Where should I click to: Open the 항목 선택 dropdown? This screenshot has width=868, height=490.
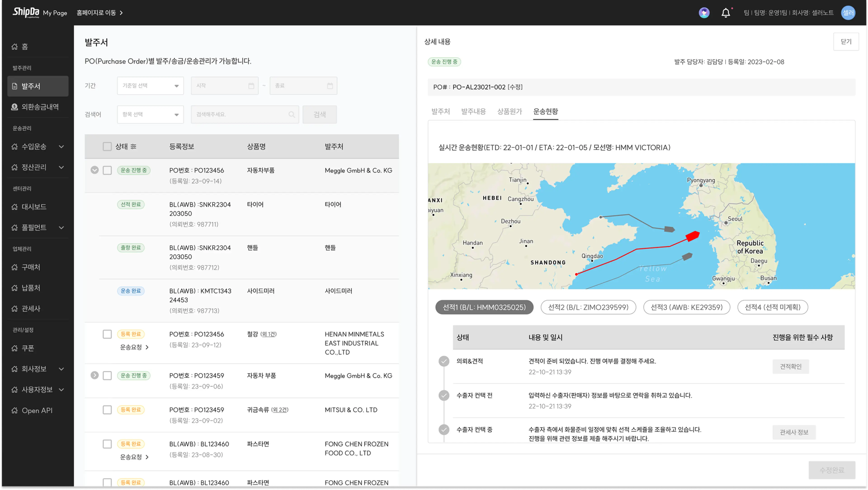pos(150,115)
